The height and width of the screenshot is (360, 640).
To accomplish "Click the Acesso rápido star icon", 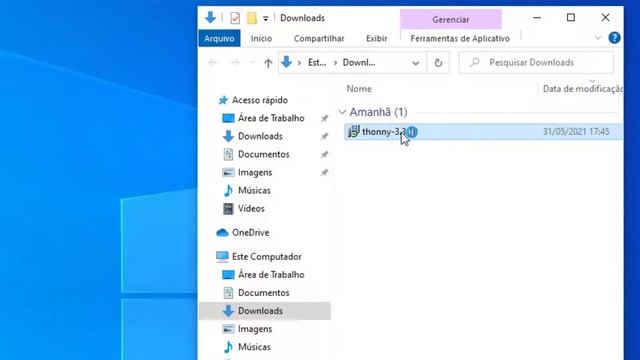I will (x=223, y=100).
